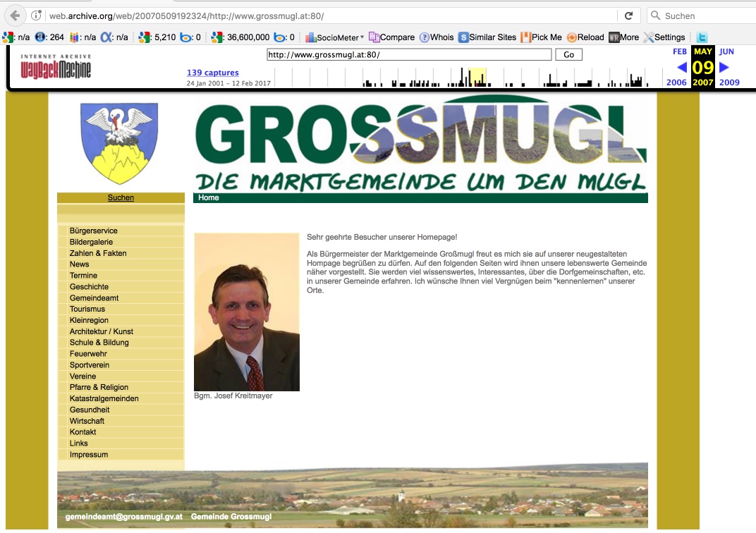The width and height of the screenshot is (756, 533).
Task: Open Schule & Bildung menu item
Action: [x=99, y=342]
